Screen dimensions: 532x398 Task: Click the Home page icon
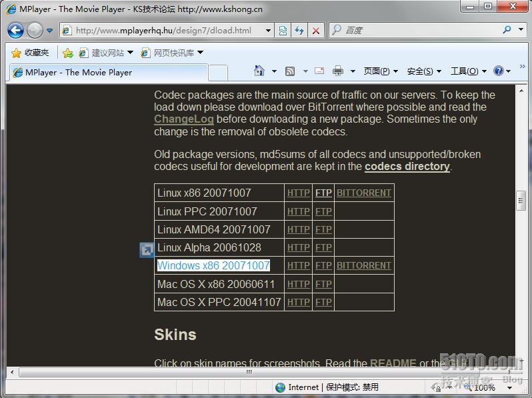260,71
